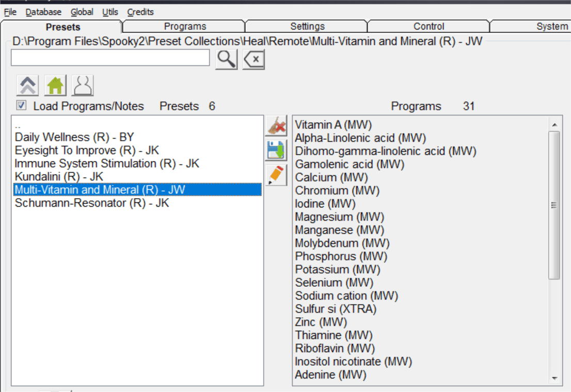Select Chromium (MW) program
Image resolution: width=571 pixels, height=392 pixels.
421,190
